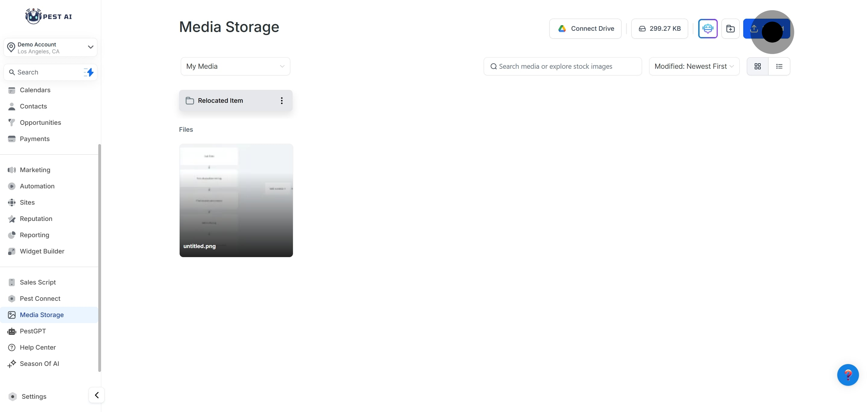The width and height of the screenshot is (868, 412).
Task: Create a new folder using the folder-plus icon
Action: (x=730, y=28)
